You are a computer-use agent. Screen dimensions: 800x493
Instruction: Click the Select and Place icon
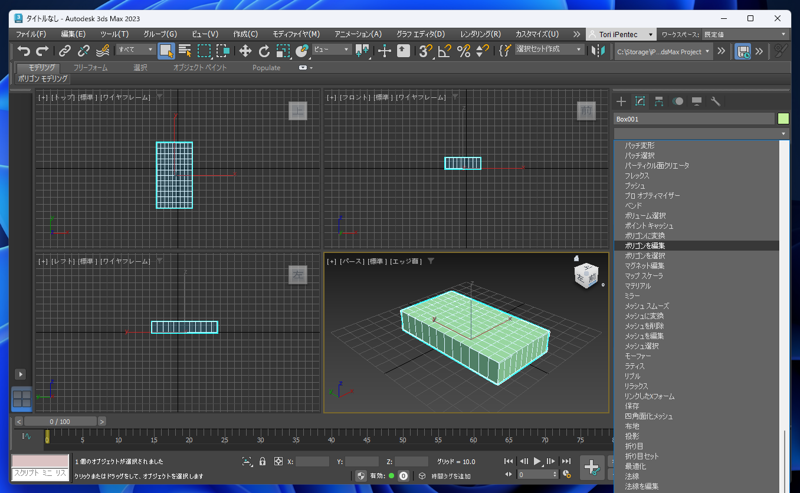point(302,51)
